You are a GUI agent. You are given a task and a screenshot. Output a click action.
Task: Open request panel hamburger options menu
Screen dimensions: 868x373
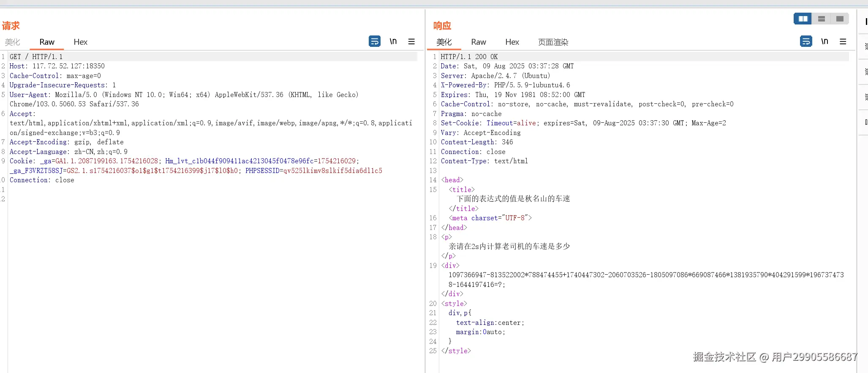point(411,41)
